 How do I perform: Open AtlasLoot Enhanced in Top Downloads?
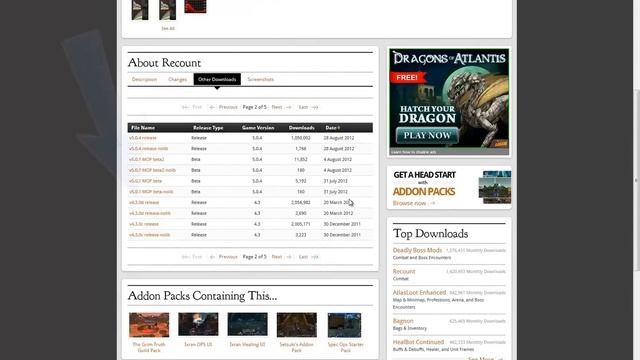(x=419, y=293)
